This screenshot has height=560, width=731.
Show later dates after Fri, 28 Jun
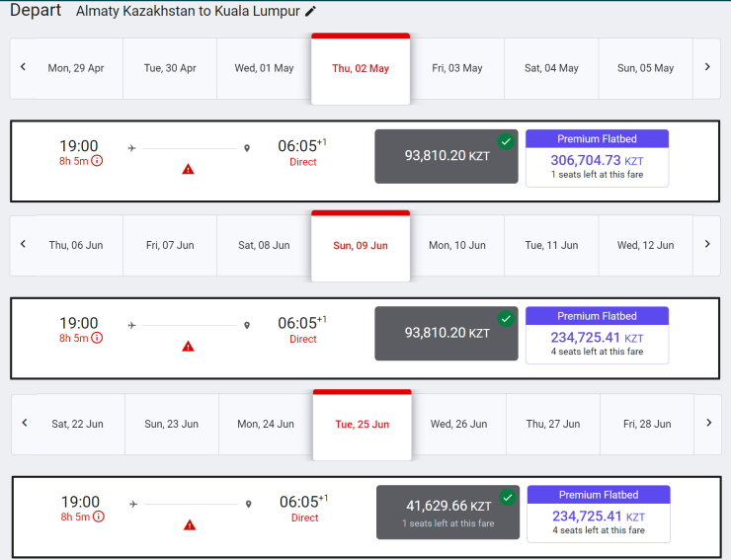pyautogui.click(x=709, y=423)
